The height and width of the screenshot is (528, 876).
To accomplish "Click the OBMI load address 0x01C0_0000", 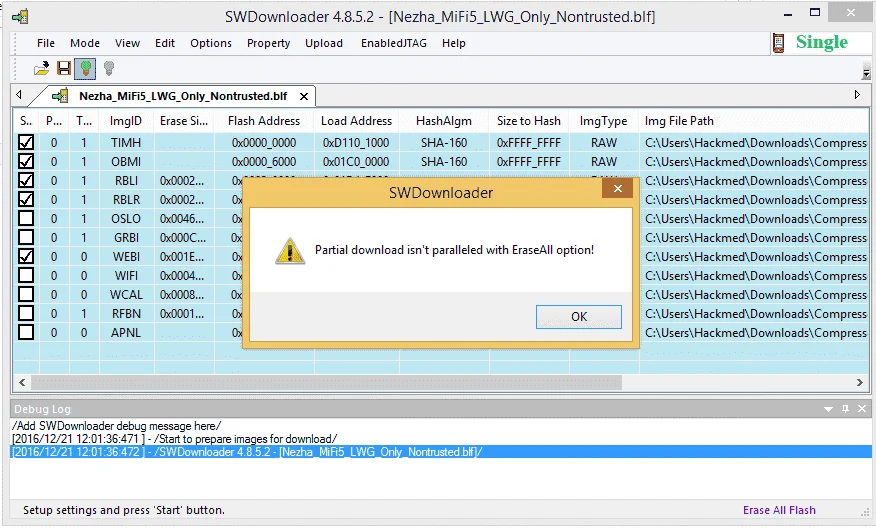I will tap(356, 161).
